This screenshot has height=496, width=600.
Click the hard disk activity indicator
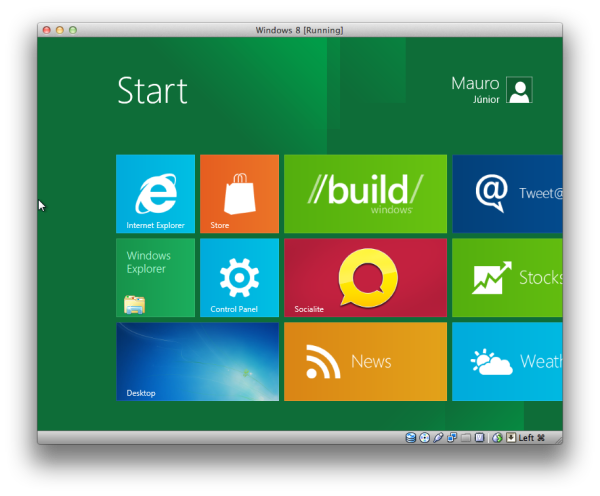click(x=411, y=437)
